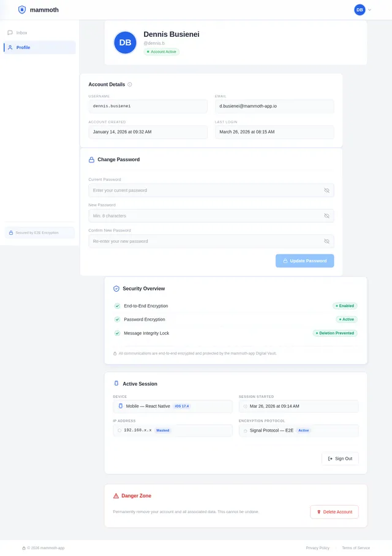This screenshot has height=556, width=392.
Task: Select Profile in the sidebar
Action: (23, 47)
